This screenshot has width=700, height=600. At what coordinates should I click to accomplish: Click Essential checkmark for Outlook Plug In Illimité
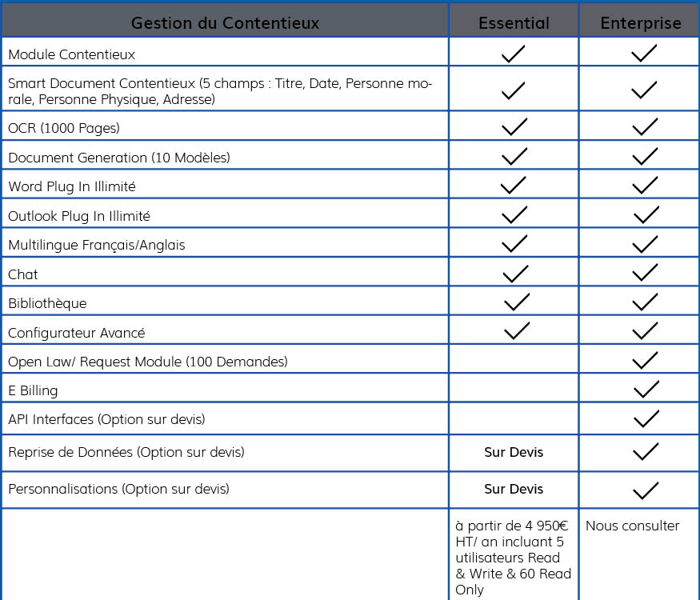(x=514, y=214)
